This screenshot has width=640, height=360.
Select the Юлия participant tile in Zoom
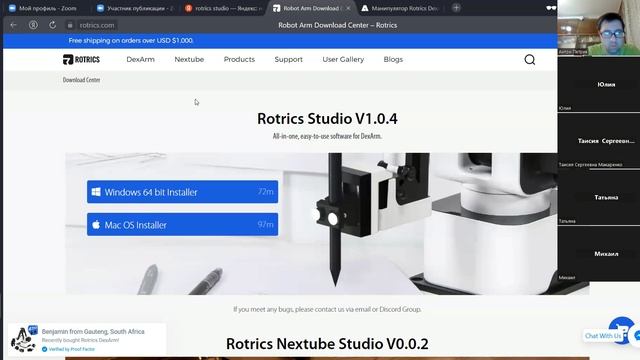click(x=599, y=84)
